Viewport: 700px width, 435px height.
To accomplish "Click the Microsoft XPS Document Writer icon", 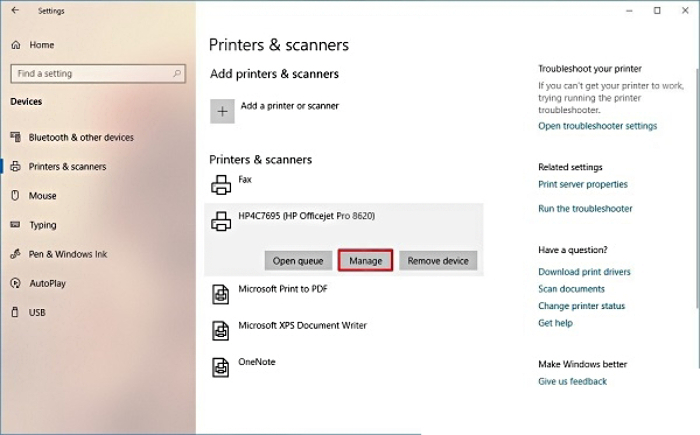I will tap(221, 331).
